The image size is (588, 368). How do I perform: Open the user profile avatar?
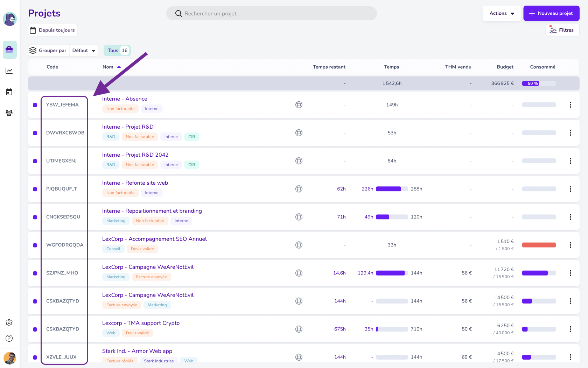click(x=10, y=358)
